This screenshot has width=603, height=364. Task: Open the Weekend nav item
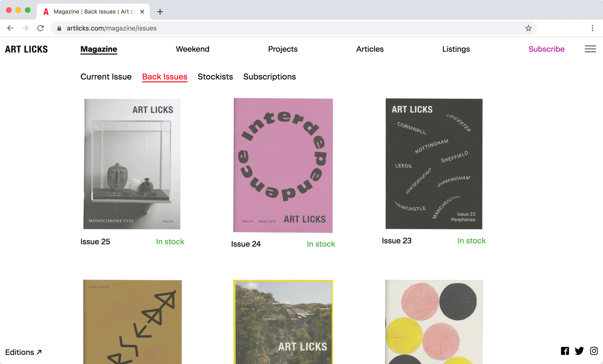192,49
